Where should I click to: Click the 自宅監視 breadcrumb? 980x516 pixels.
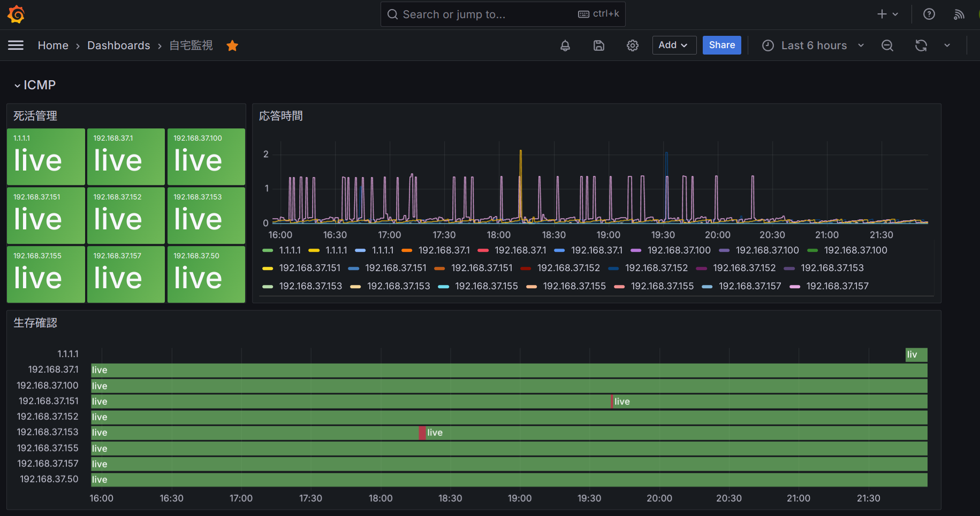click(x=191, y=45)
